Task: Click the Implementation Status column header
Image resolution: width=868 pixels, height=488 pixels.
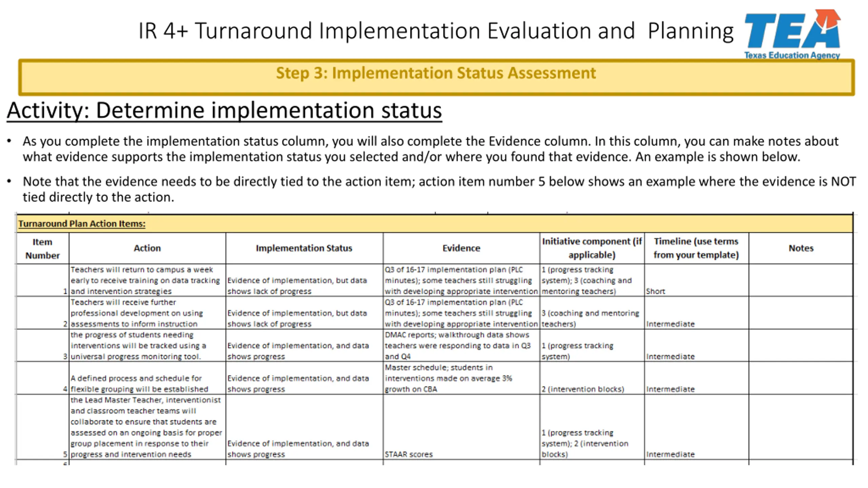Action: click(304, 248)
